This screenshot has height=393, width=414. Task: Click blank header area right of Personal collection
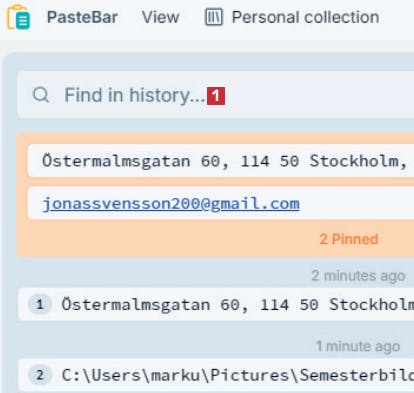(398, 17)
